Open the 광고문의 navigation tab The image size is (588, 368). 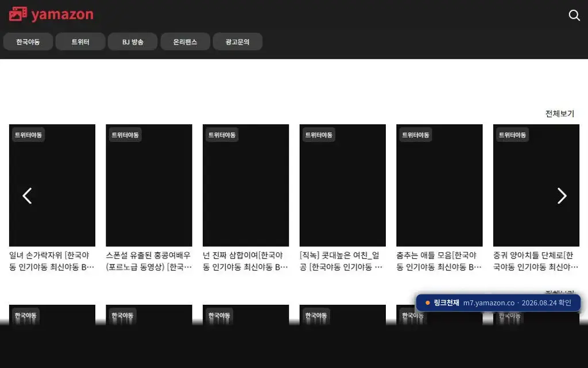[x=237, y=41]
